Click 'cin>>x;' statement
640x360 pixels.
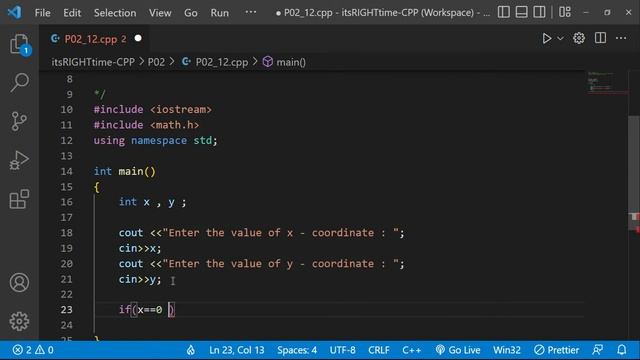(140, 248)
